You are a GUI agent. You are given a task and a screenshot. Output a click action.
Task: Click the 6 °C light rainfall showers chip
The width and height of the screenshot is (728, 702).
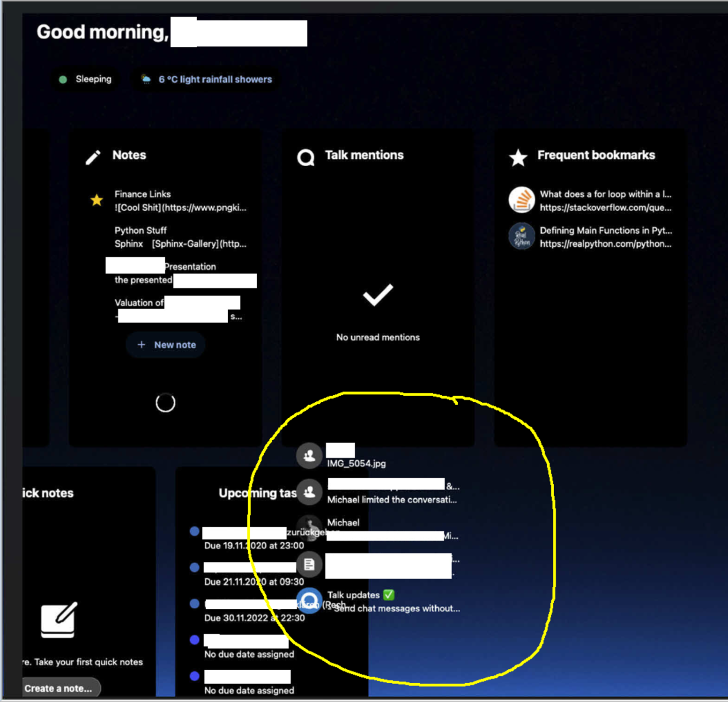[x=206, y=79]
